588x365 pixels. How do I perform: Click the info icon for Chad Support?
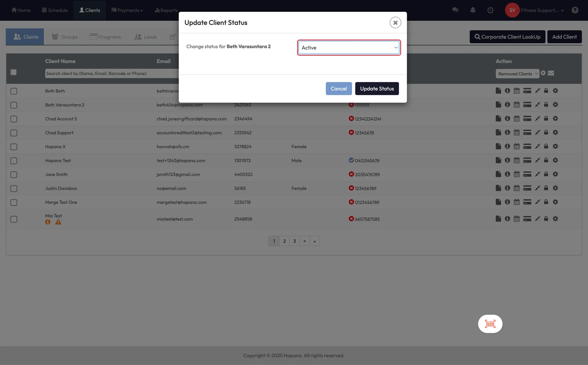[x=507, y=132]
